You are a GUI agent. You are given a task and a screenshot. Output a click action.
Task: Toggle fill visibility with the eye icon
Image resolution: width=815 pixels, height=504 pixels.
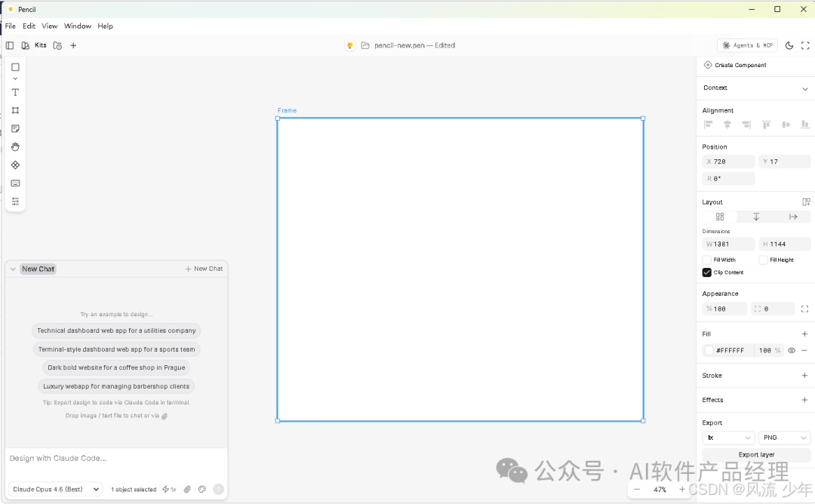792,351
